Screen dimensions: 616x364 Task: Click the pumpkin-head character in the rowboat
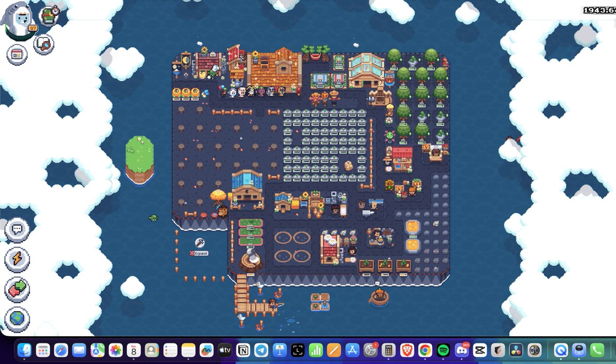pyautogui.click(x=378, y=296)
